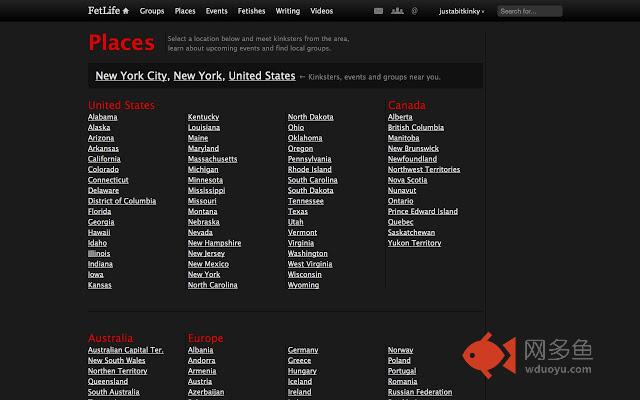Viewport: 640px width, 400px height.
Task: Select the Kentucky link
Action: 203,117
